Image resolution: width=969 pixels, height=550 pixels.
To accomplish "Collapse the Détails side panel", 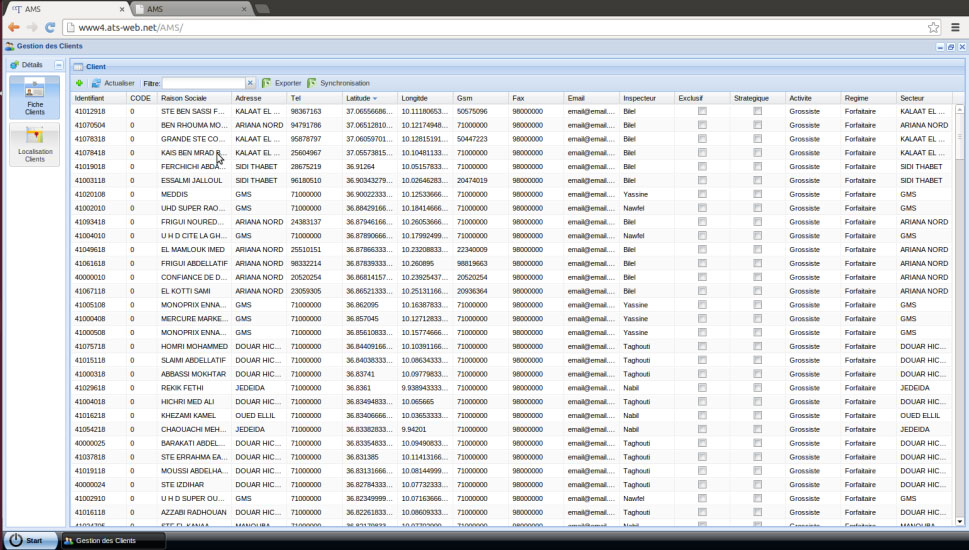I will click(x=59, y=65).
